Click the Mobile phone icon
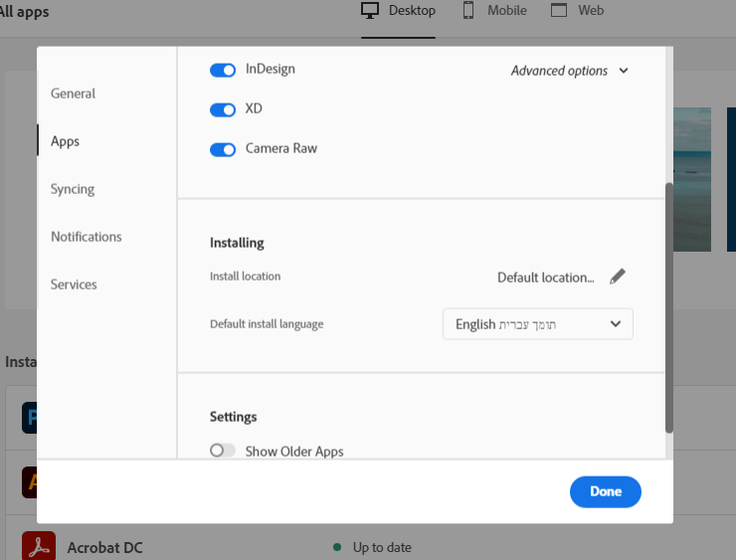 click(468, 11)
